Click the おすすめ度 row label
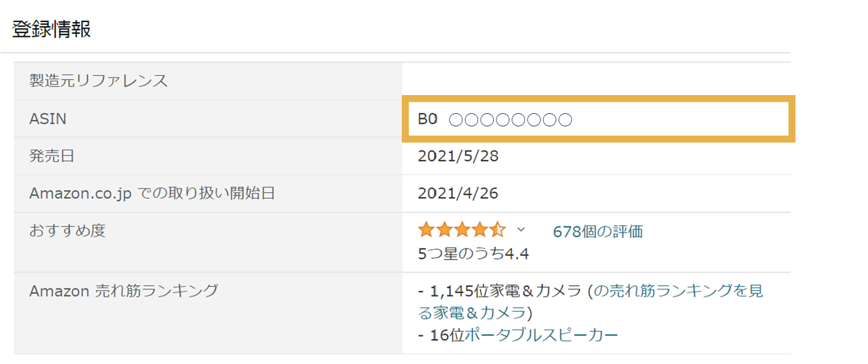Screen dimensions: 868x364 tap(67, 231)
